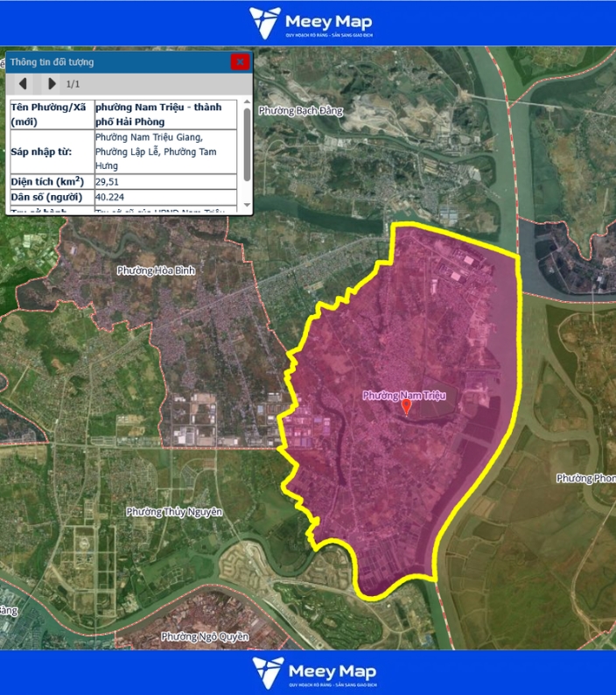Select the Phường Nam Triệu map label
This screenshot has width=616, height=695.
pyautogui.click(x=404, y=396)
